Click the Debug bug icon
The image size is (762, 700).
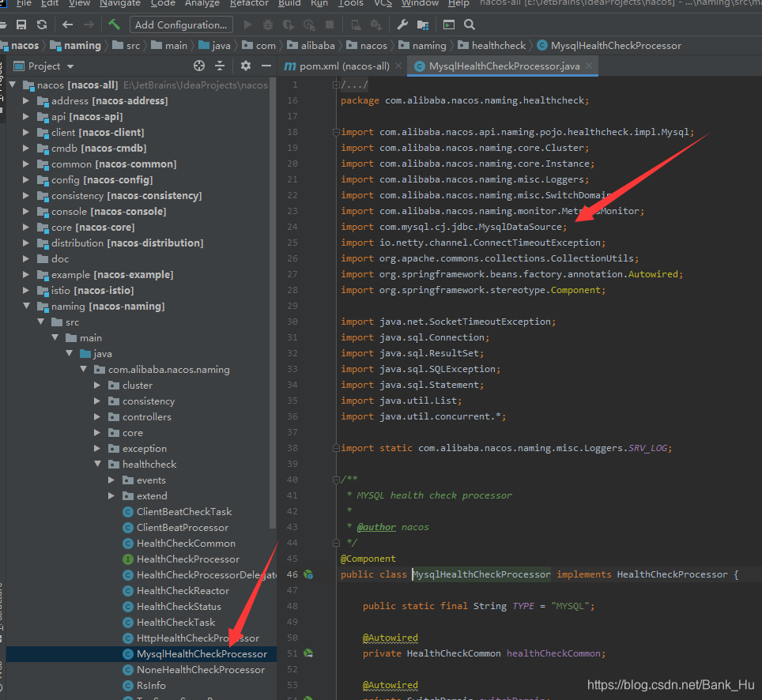(268, 24)
